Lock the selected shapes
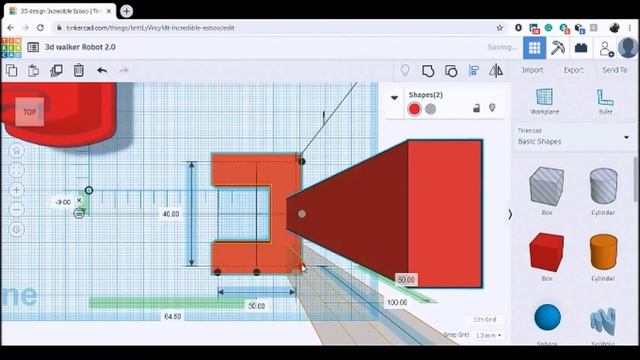Image resolution: width=640 pixels, height=360 pixels. (x=476, y=108)
